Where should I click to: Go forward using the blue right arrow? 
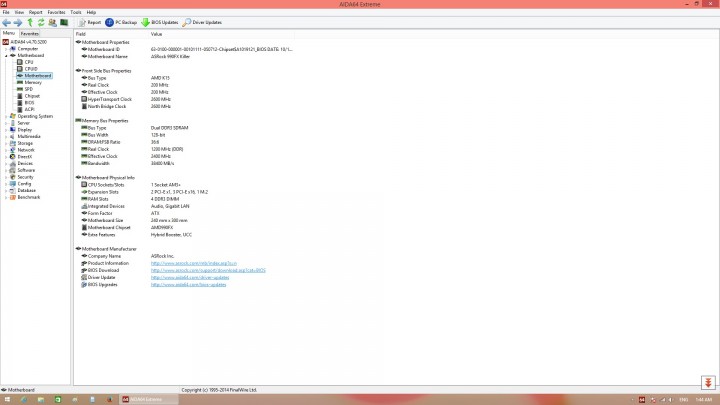[18, 22]
